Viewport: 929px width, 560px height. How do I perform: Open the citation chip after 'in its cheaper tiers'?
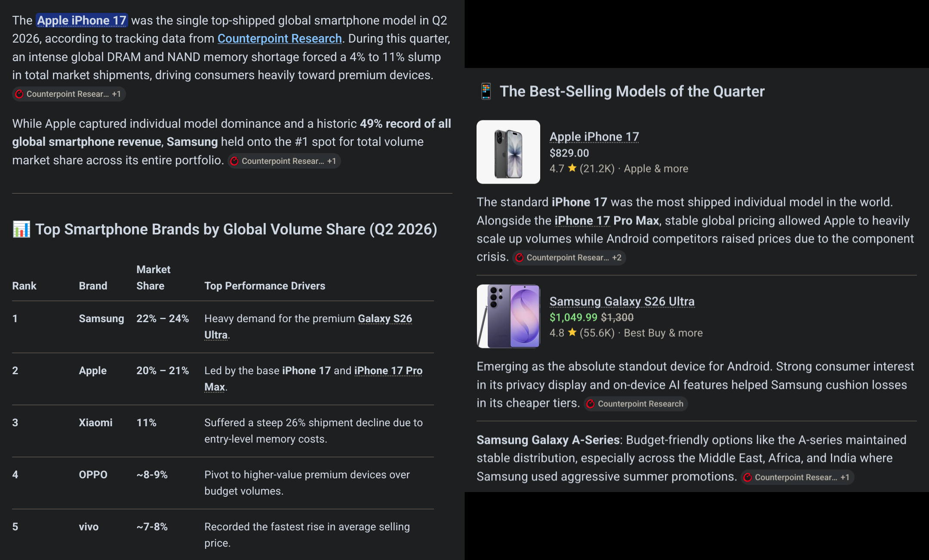pos(636,404)
